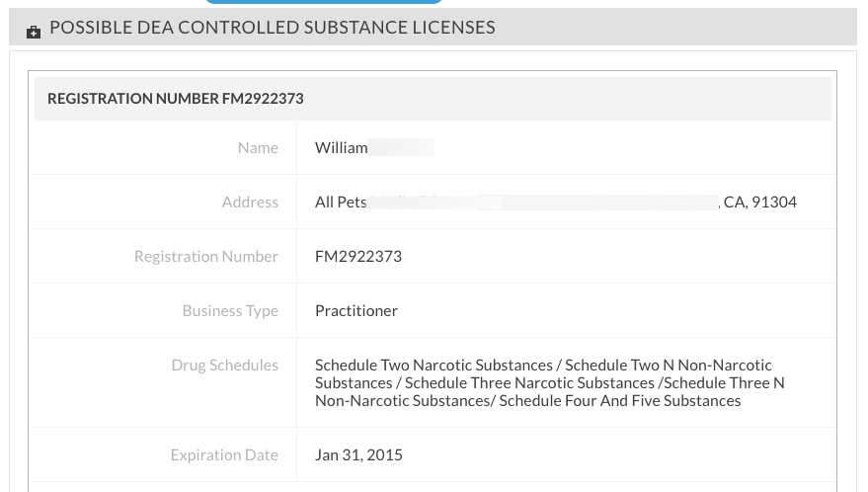Click the blue button above section header

point(323,2)
